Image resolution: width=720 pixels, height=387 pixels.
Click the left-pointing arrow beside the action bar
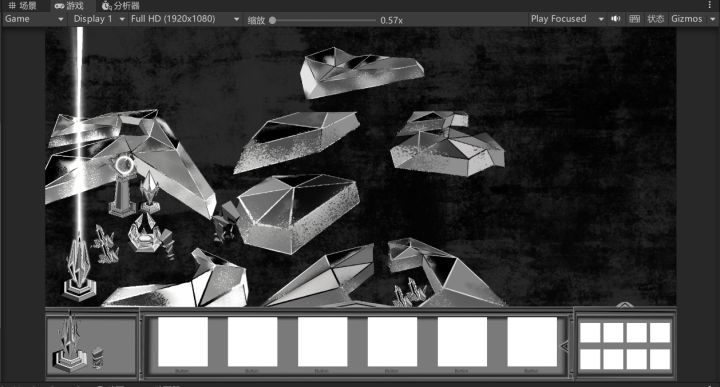tap(565, 347)
